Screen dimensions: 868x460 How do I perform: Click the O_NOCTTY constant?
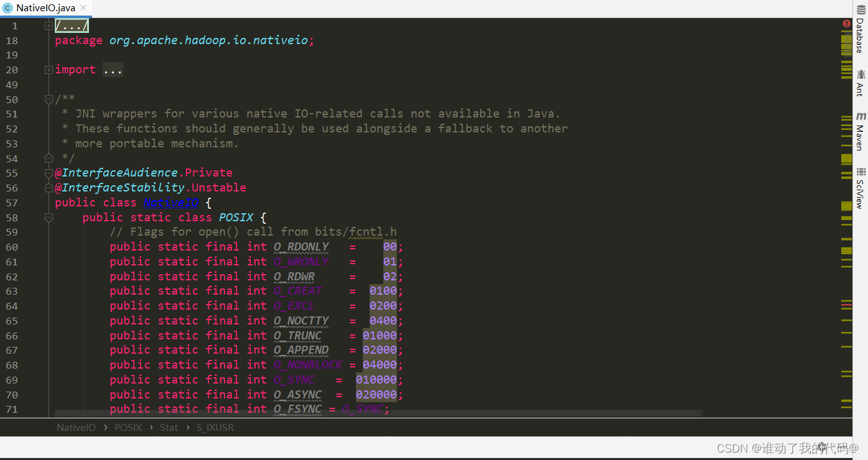pos(301,321)
